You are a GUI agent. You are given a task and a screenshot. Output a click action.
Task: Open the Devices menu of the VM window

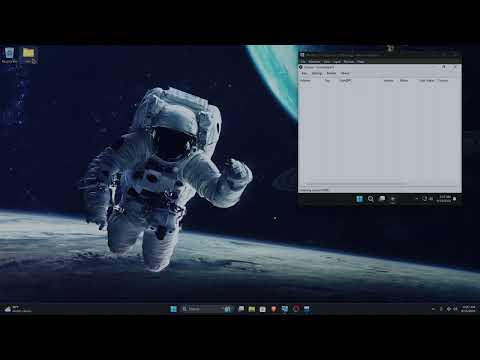coord(349,62)
